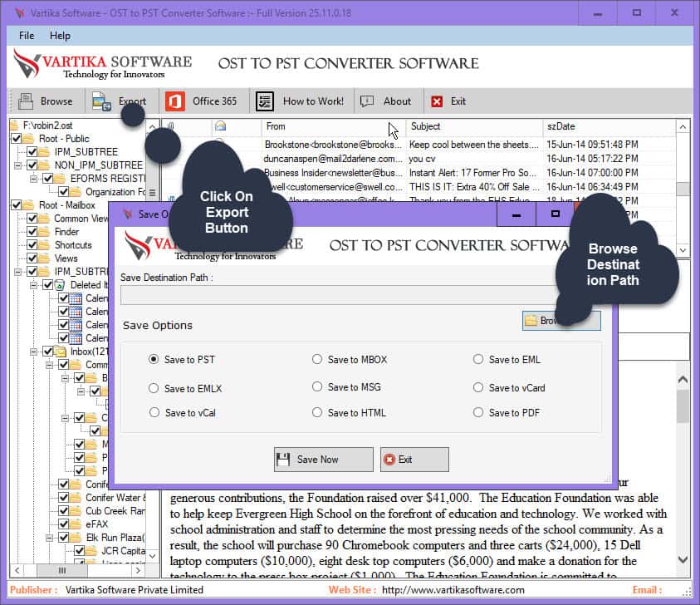Click the email list scroll-up arrow
The width and height of the screenshot is (700, 605).
683,127
